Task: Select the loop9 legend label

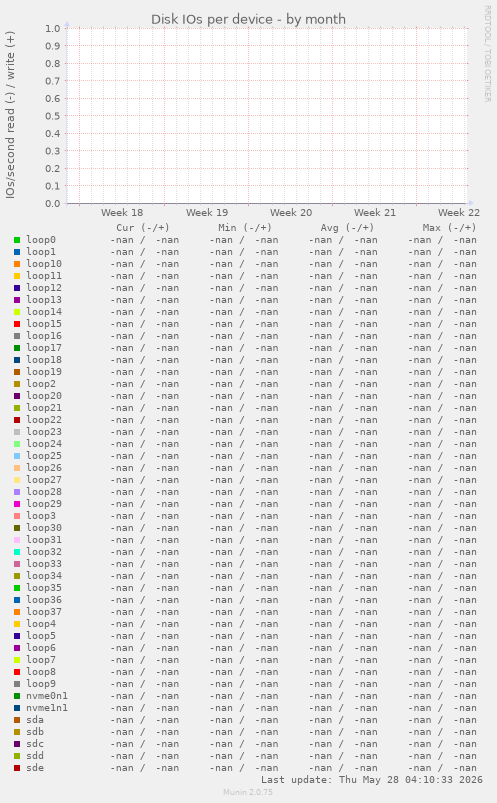Action: click(41, 684)
